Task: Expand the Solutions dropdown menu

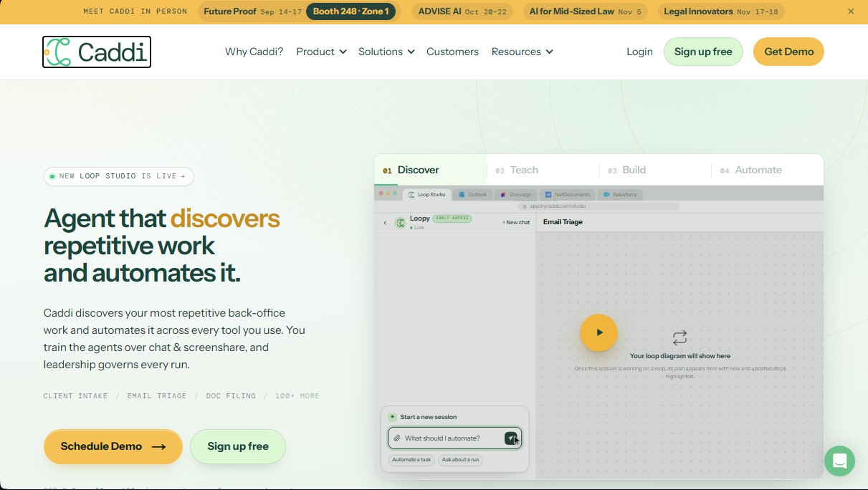Action: tap(386, 52)
